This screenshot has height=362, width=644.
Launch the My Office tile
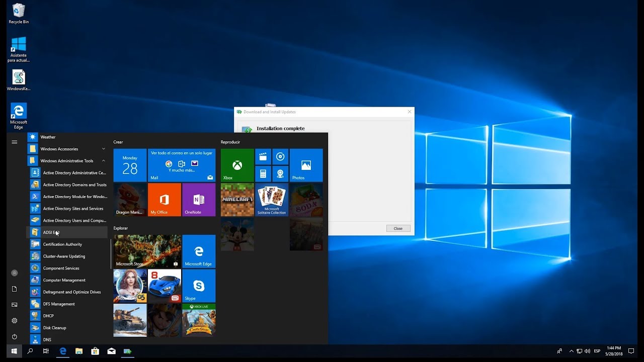[x=165, y=200]
